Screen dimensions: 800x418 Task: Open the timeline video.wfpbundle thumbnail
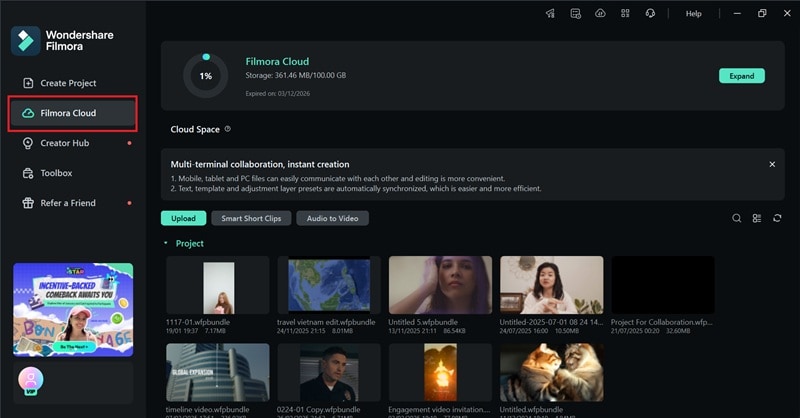pos(218,373)
